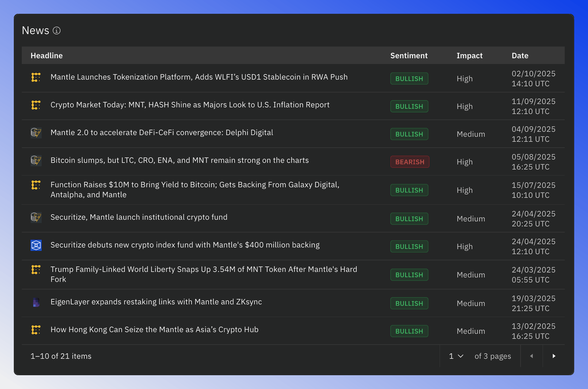
Task: Click High impact on Securitize debuts row
Action: pos(464,247)
